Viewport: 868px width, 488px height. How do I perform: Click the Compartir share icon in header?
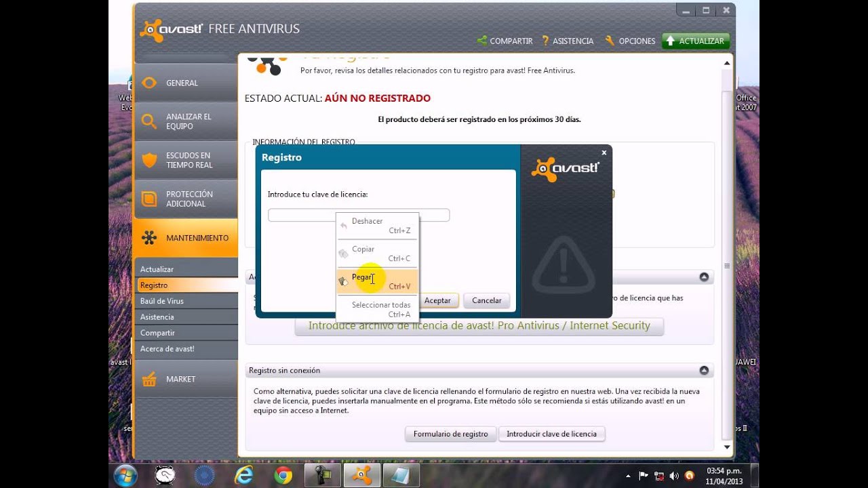click(482, 41)
